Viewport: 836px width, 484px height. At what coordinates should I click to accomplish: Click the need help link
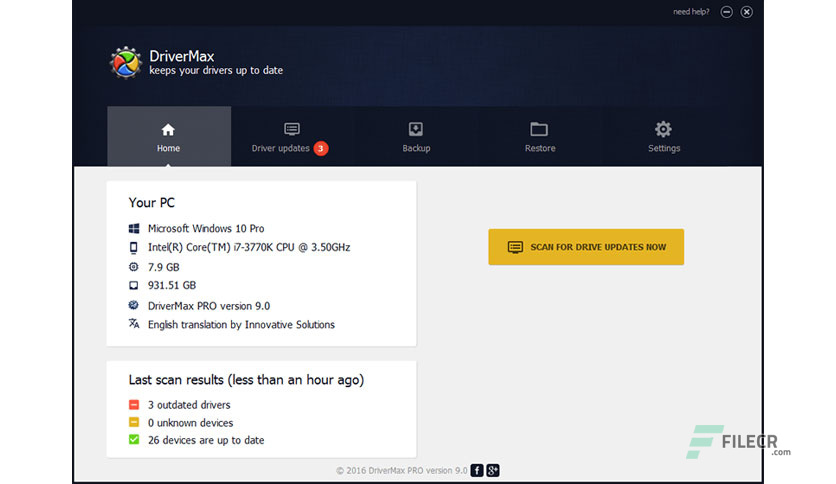click(x=691, y=12)
